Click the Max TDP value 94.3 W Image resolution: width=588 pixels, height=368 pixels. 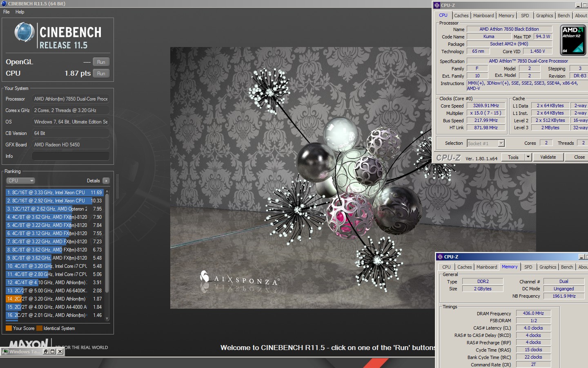(543, 36)
